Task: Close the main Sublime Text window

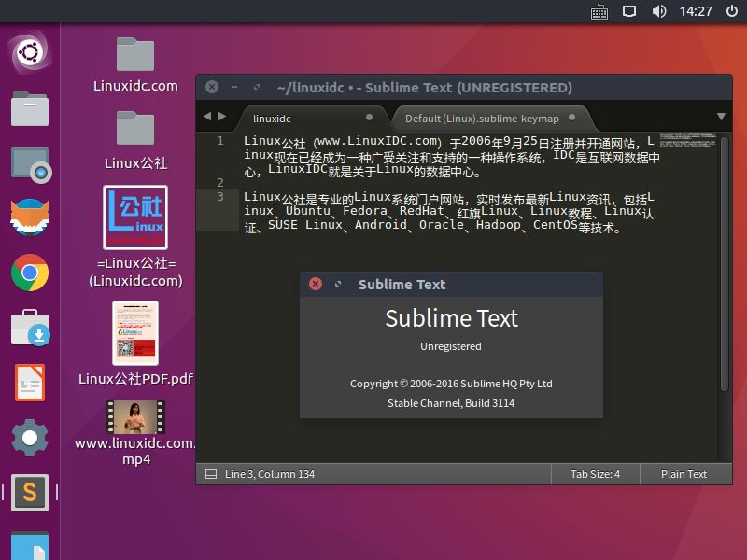Action: tap(212, 87)
